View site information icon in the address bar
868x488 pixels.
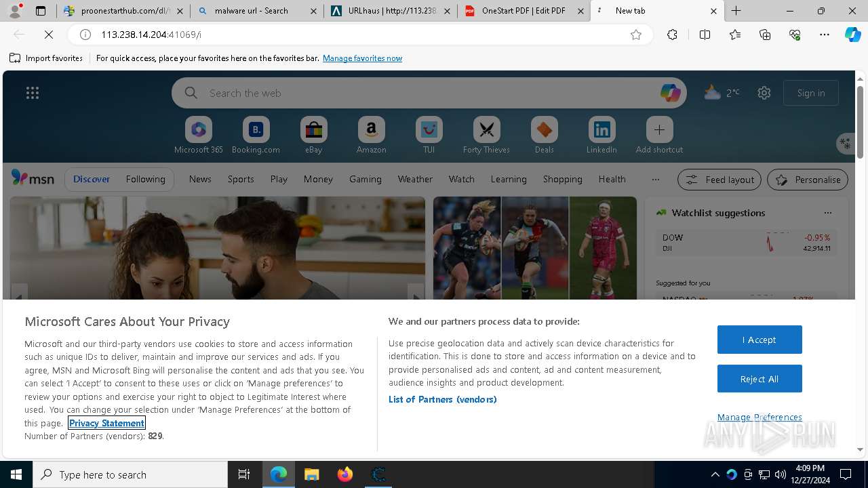tap(85, 35)
